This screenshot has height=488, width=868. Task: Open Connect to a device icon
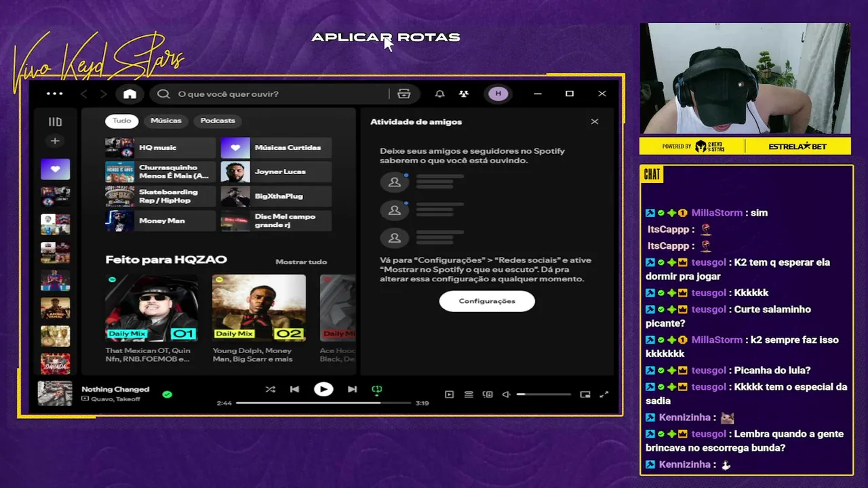click(x=487, y=394)
